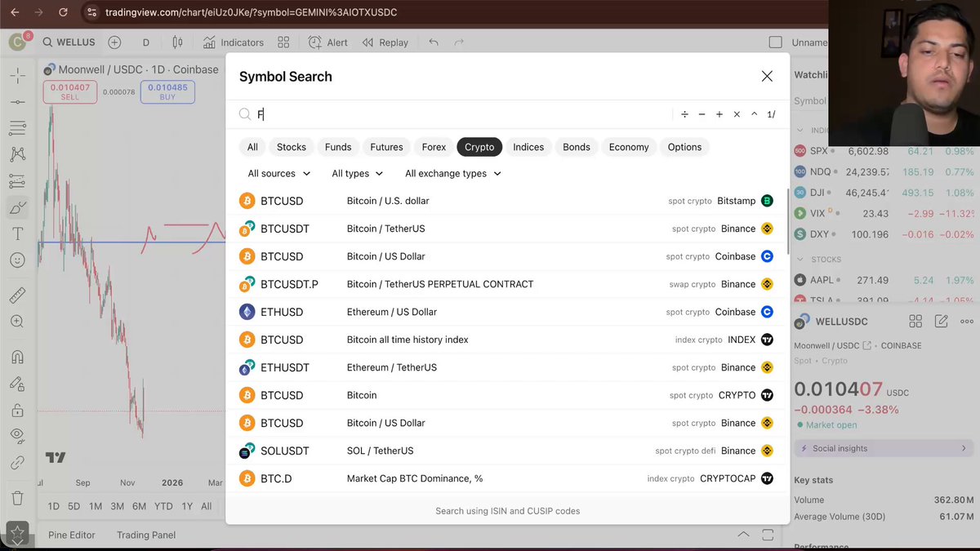The width and height of the screenshot is (980, 551).
Task: Create an Alert from toolbar
Action: [327, 42]
